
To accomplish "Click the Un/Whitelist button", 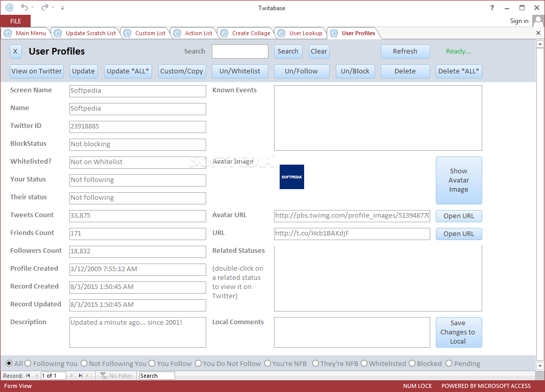I will pos(240,71).
